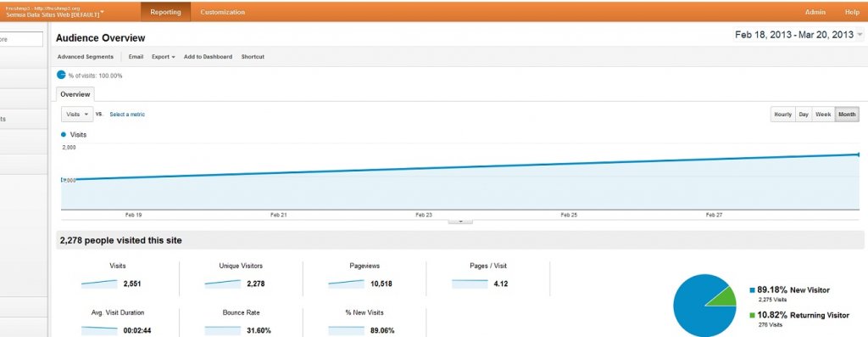The image size is (868, 337).
Task: Open the Export dropdown
Action: [163, 57]
